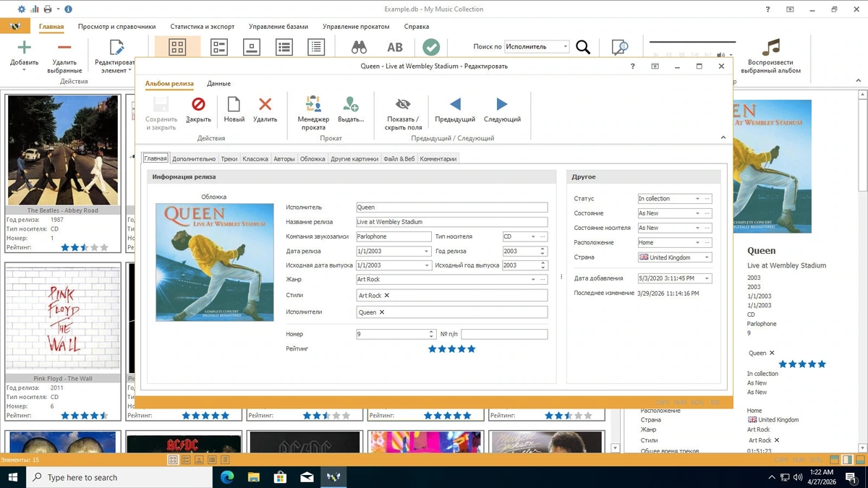Open the Статистика и экспорт ribbon tab
The image size is (868, 488).
(203, 27)
